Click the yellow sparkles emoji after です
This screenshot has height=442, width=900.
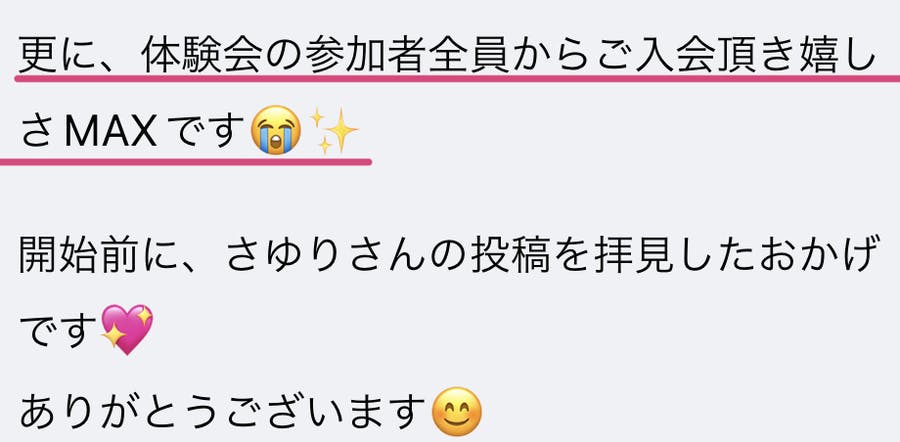334,130
